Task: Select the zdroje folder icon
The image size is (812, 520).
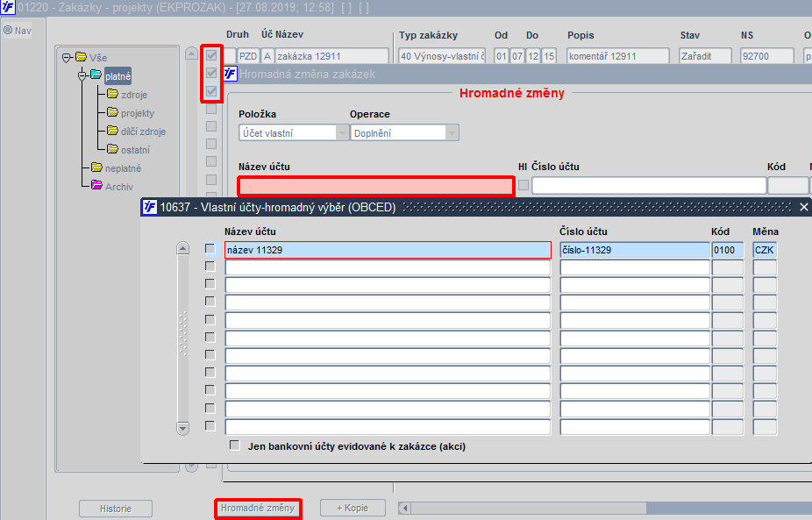Action: [112, 94]
